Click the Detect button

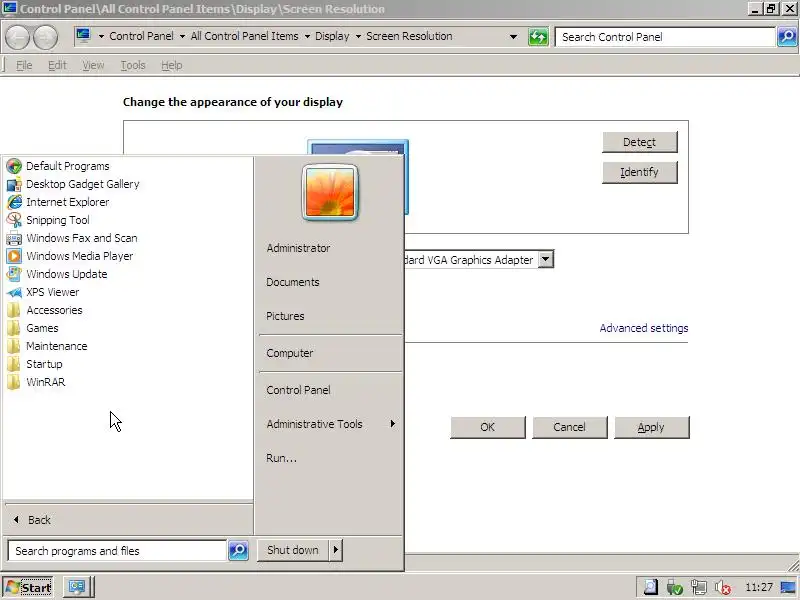tap(639, 142)
